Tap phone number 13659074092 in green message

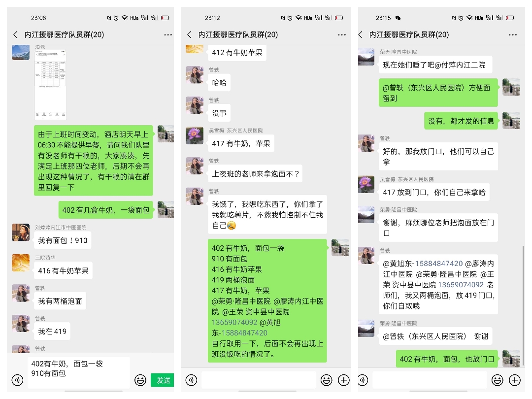234,322
